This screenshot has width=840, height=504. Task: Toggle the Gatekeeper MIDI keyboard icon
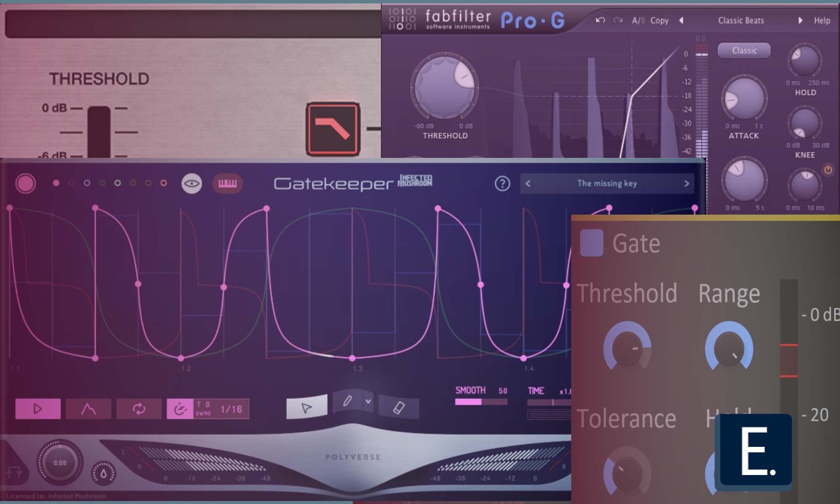[x=227, y=184]
